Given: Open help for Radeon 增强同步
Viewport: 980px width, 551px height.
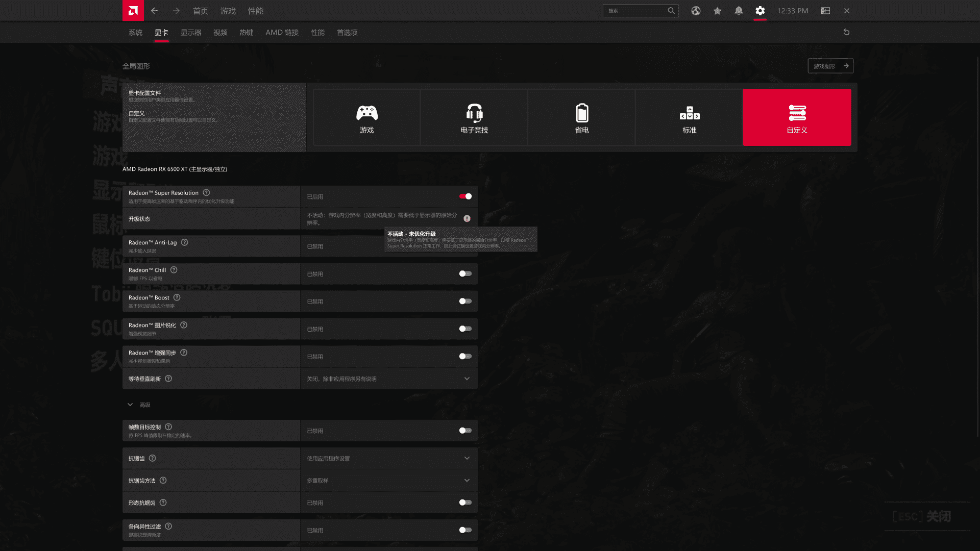Looking at the screenshot, I should pyautogui.click(x=184, y=353).
